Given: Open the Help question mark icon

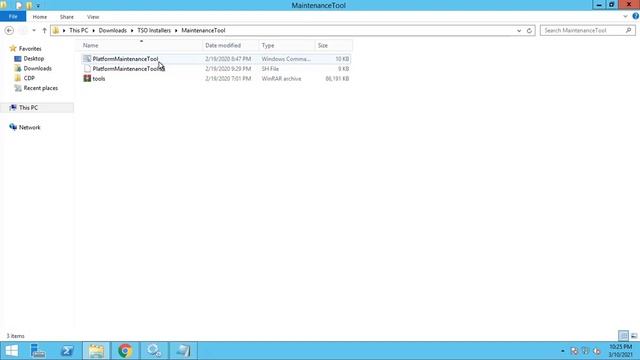Looking at the screenshot, I should click(x=636, y=16).
